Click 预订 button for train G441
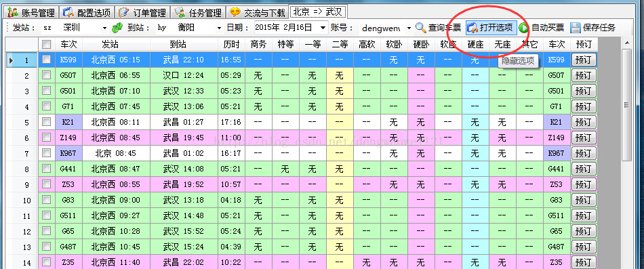The width and height of the screenshot is (644, 269). click(584, 169)
